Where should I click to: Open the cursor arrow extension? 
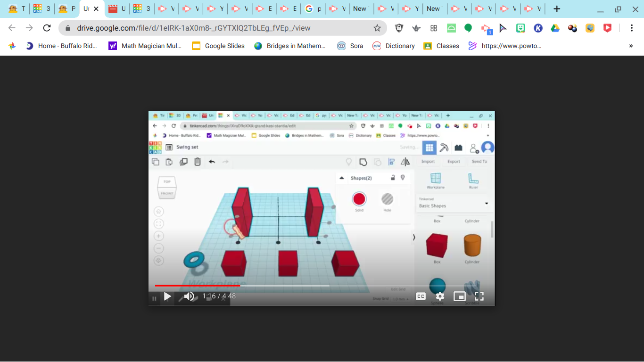coord(503,28)
